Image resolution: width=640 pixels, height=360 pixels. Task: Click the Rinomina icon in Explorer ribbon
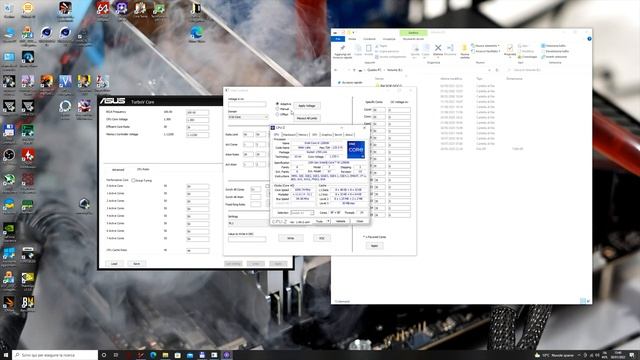pos(450,48)
